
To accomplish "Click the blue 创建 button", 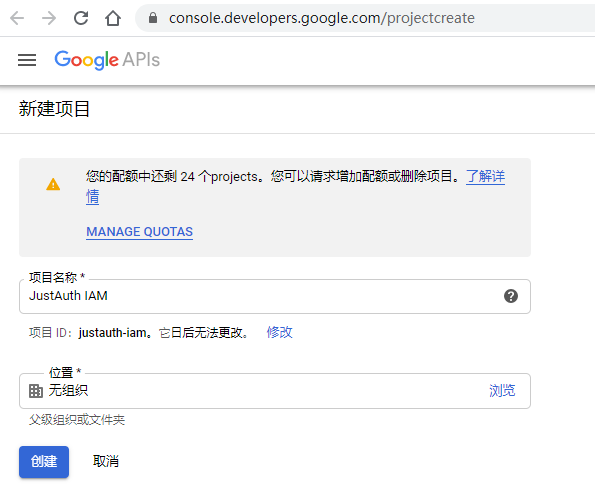I will click(44, 462).
